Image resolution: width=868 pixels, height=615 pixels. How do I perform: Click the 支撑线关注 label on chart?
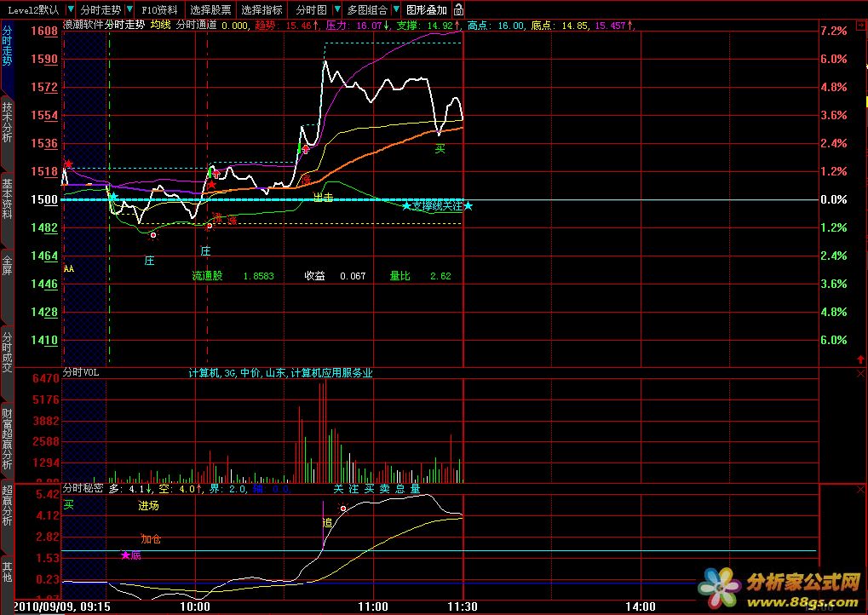(437, 206)
